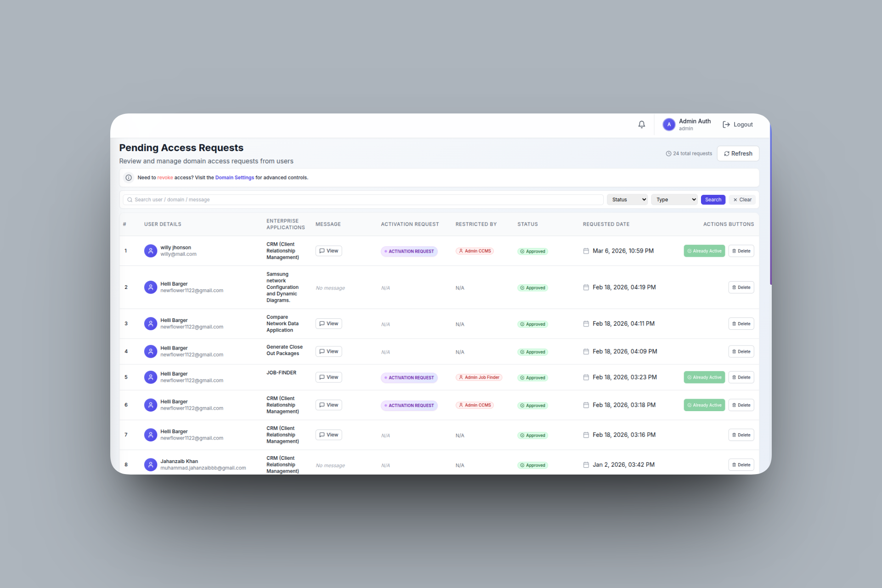Click the Approved status on willy jhonson row

533,251
